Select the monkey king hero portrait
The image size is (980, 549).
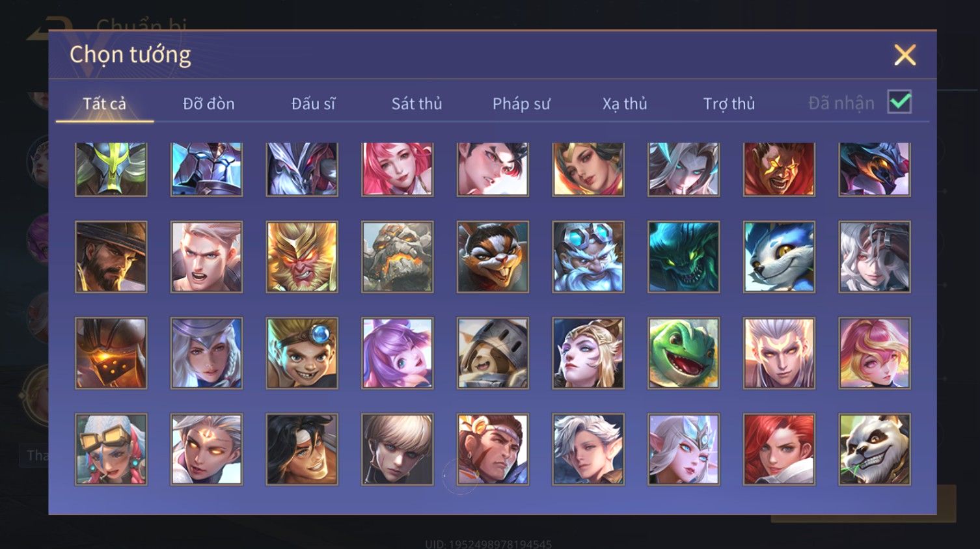[302, 256]
